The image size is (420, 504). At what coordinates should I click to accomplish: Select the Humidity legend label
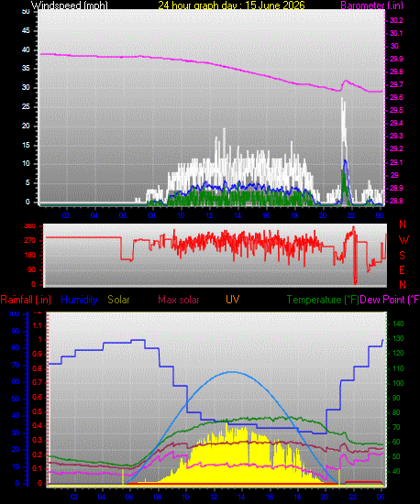click(x=79, y=300)
